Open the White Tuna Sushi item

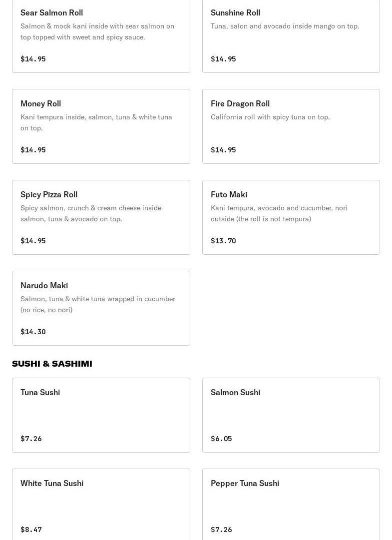tap(101, 505)
